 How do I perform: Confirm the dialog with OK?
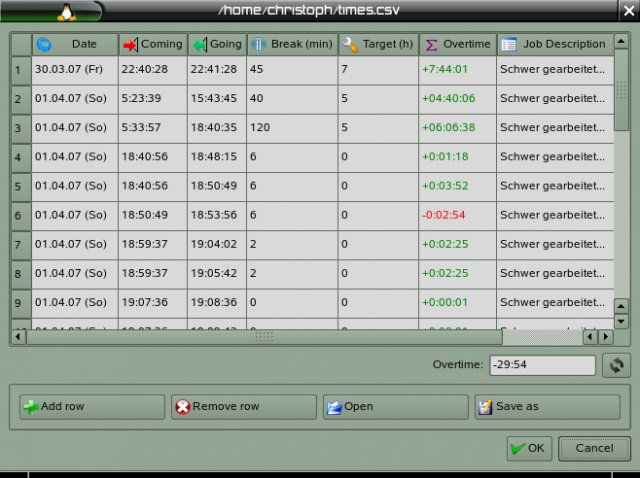pos(528,448)
